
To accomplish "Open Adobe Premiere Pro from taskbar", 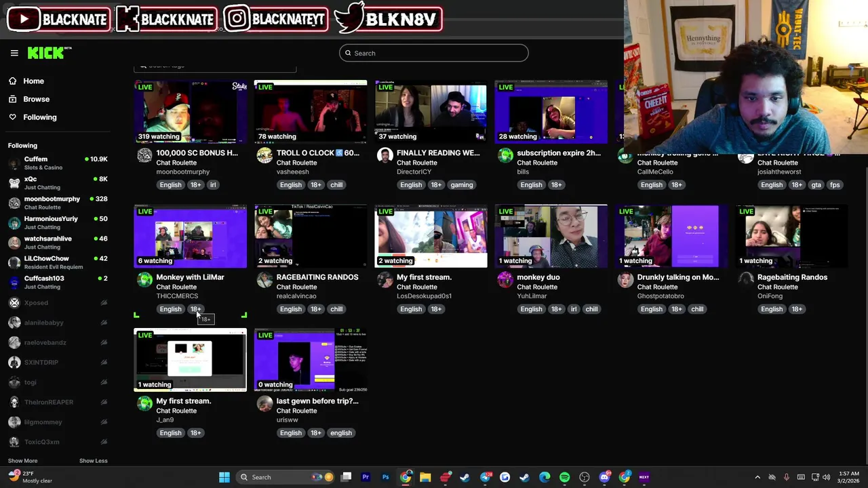I will [x=366, y=477].
